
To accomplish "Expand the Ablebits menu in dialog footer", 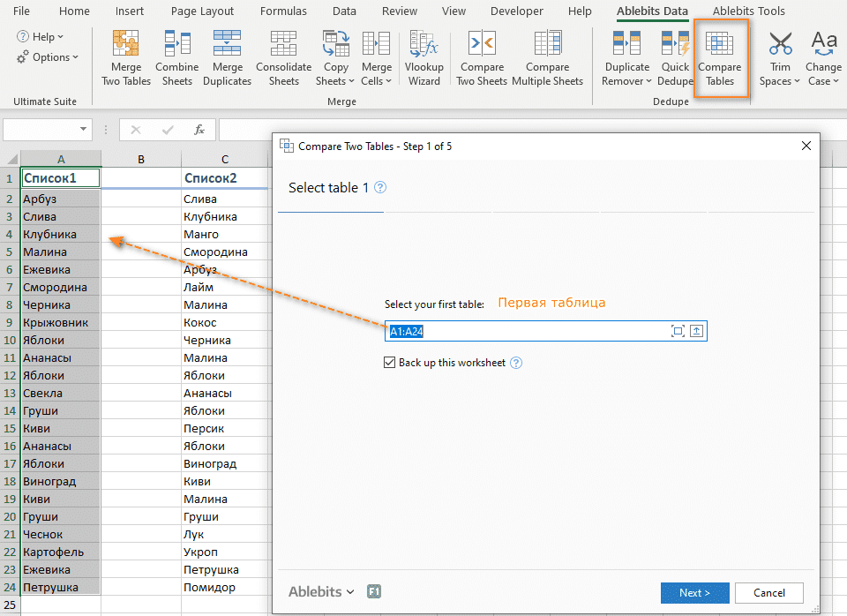I will click(x=321, y=591).
